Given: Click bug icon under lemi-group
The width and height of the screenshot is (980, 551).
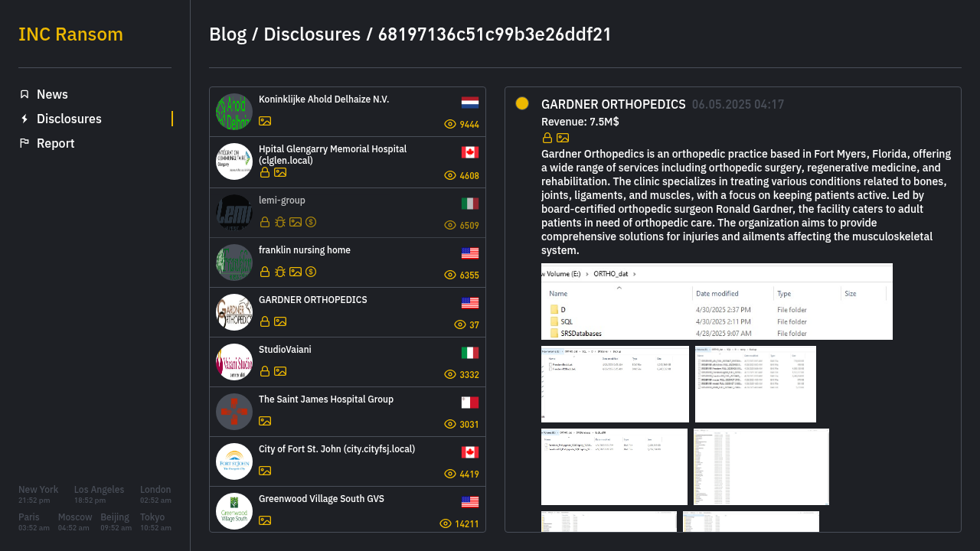Looking at the screenshot, I should (280, 222).
